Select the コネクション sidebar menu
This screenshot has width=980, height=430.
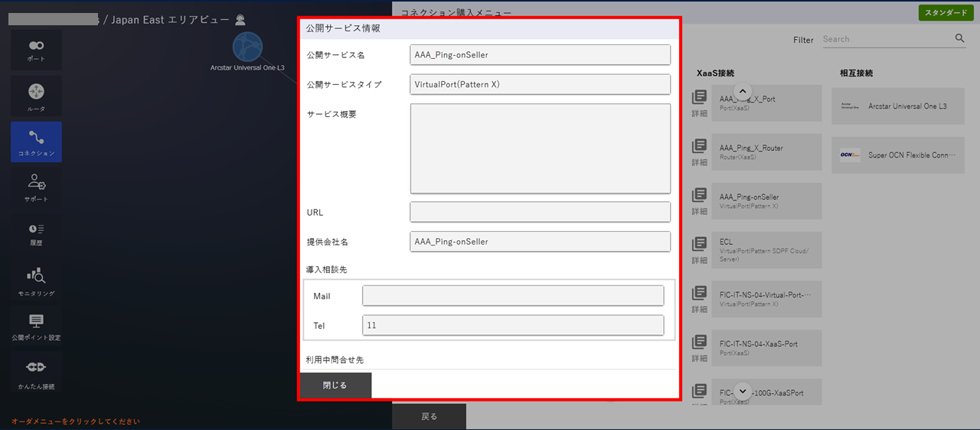tap(36, 142)
